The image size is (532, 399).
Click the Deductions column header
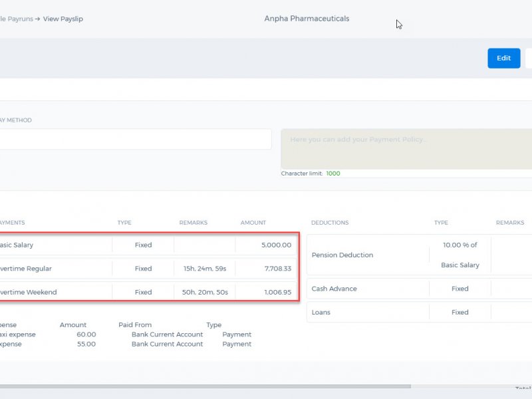(x=330, y=223)
